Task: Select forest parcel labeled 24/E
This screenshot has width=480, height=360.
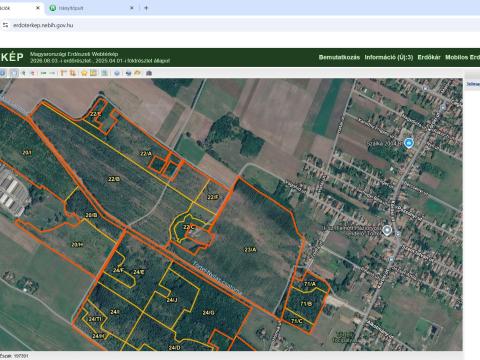Action: (x=139, y=272)
